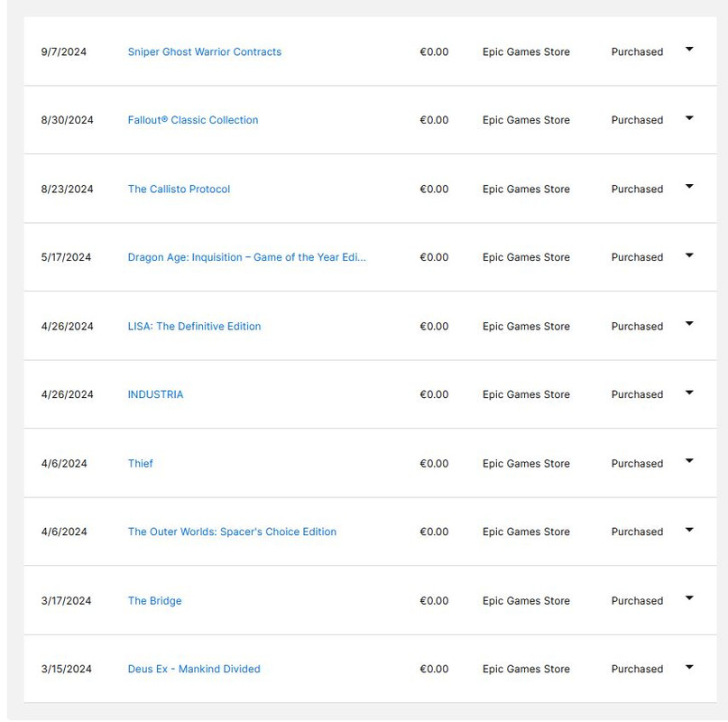Open the Fallout® Classic Collection link
Image resolution: width=728 pixels, height=722 pixels.
193,120
